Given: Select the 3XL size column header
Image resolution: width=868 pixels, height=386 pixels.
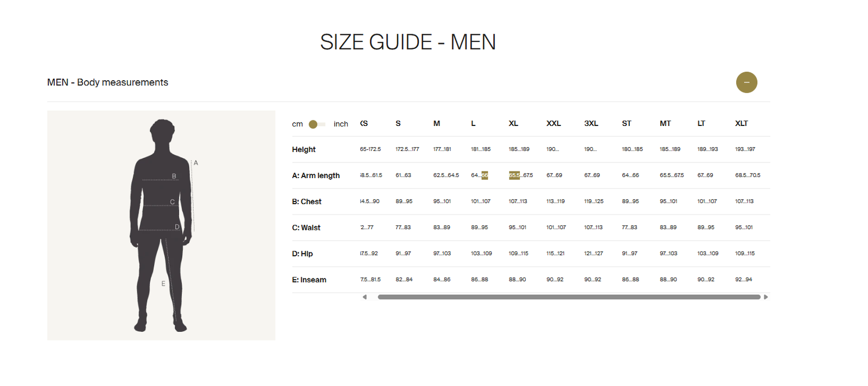Looking at the screenshot, I should point(591,124).
